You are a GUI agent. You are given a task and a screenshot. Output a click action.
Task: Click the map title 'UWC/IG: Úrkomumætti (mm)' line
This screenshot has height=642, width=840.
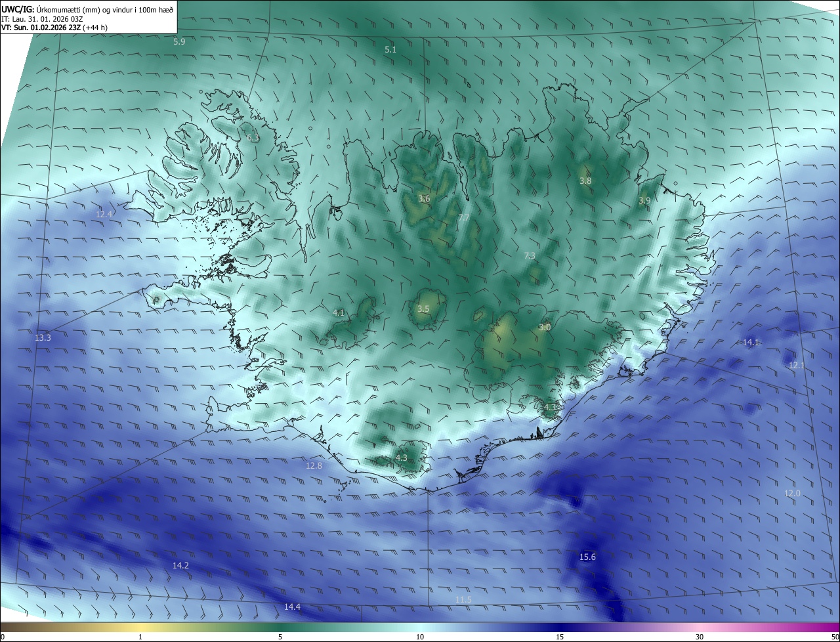point(87,9)
